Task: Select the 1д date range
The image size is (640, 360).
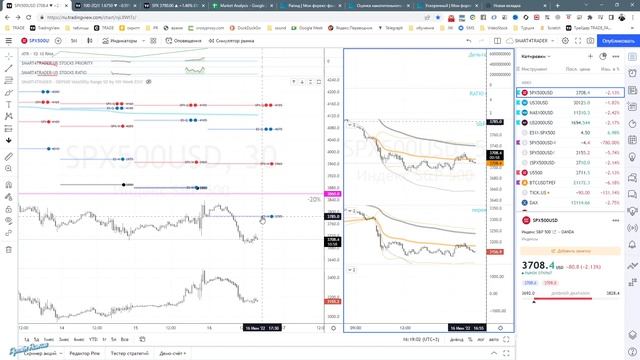Action: click(26, 339)
